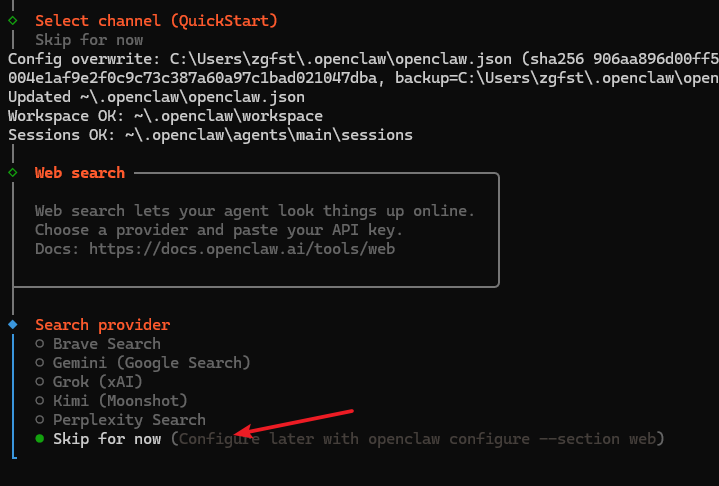
Task: Pick the Grok (xAI) option
Action: tap(89, 381)
